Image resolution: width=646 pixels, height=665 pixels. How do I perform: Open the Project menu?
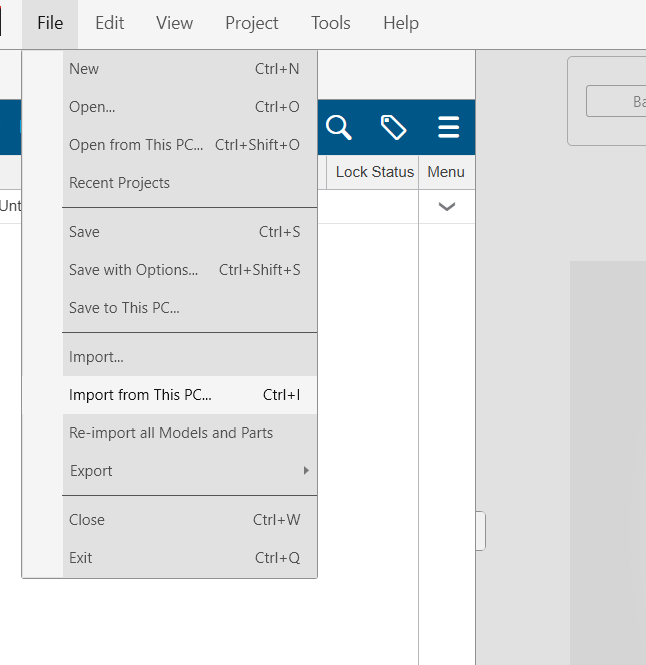tap(252, 23)
